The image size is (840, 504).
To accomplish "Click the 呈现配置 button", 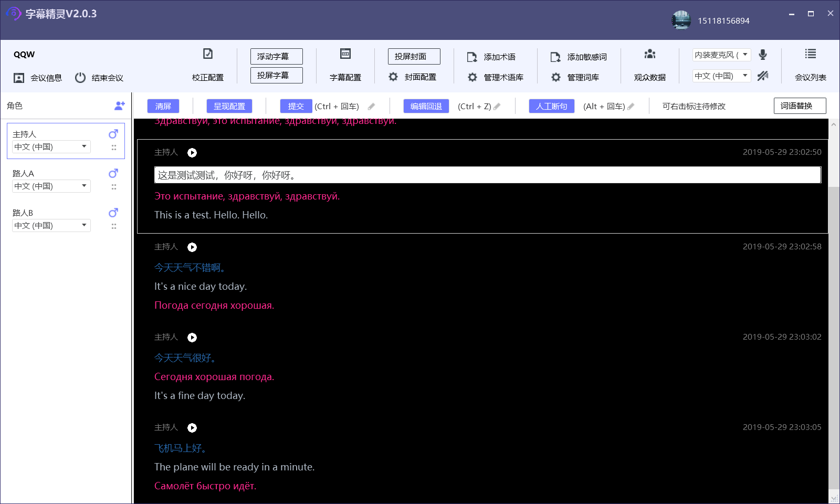I will 229,106.
